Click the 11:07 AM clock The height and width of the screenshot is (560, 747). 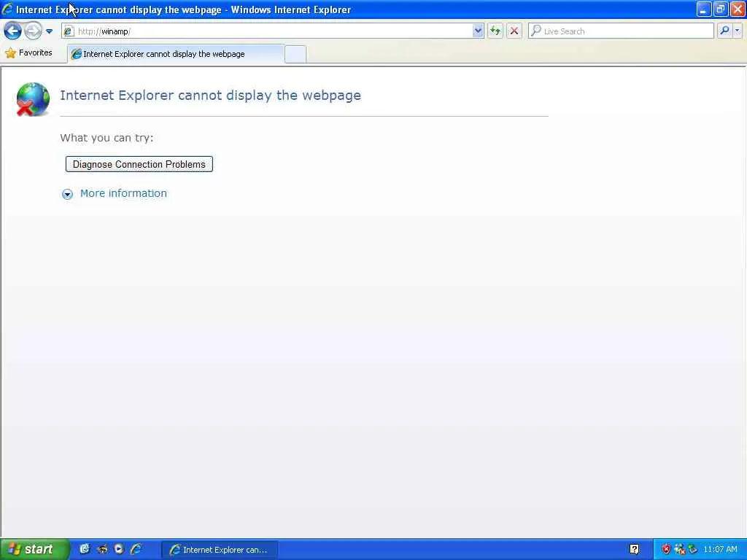pos(720,550)
